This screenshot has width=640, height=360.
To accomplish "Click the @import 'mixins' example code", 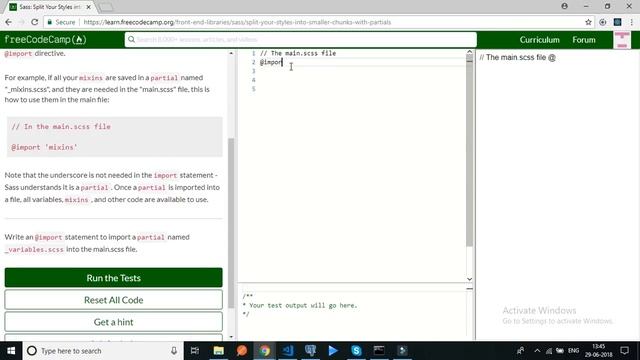I will click(x=44, y=147).
